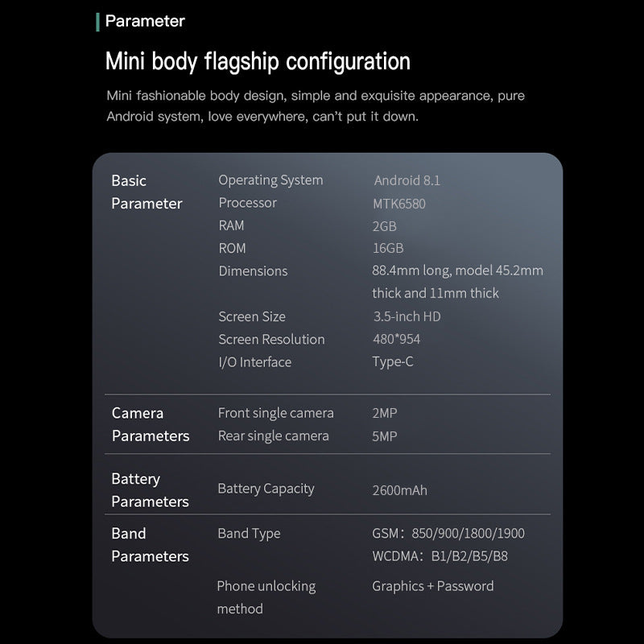This screenshot has width=644, height=644.
Task: Click the "Camera Parameters" category label
Action: 151,424
